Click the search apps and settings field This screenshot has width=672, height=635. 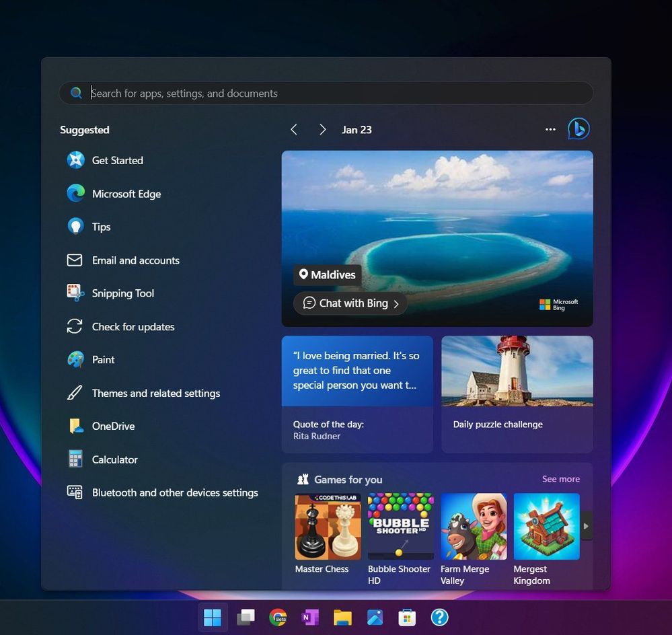coord(326,93)
